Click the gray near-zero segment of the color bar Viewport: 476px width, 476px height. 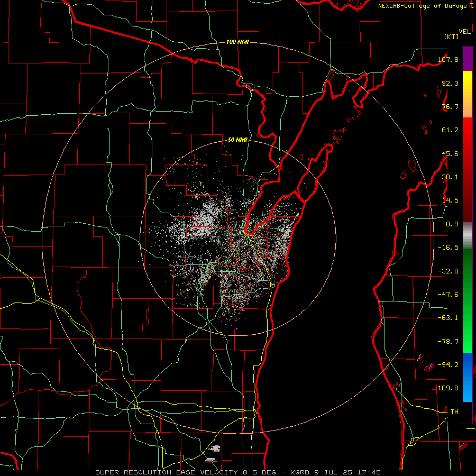tap(467, 234)
